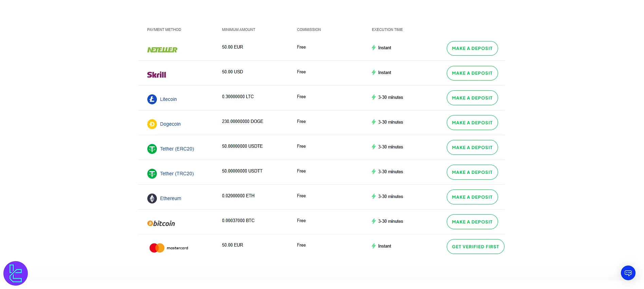Click the Commission column header

click(x=309, y=30)
